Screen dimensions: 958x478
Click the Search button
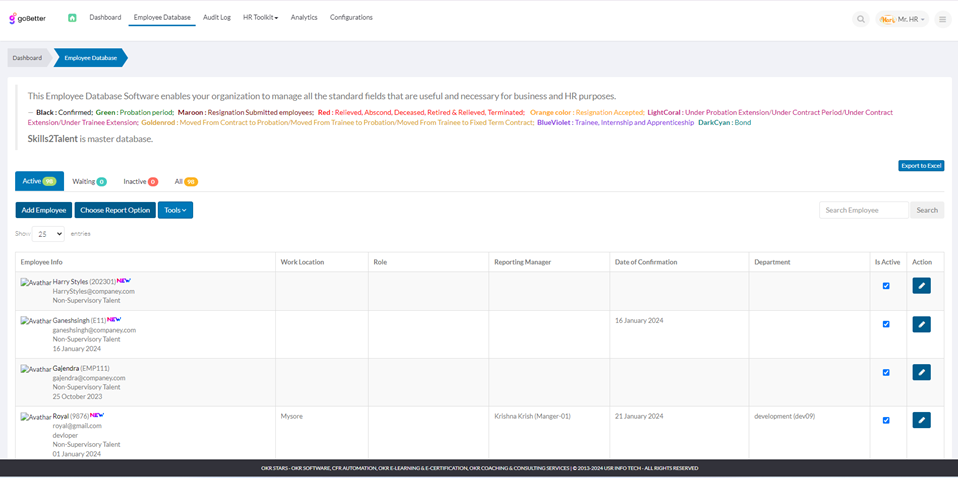[927, 210]
